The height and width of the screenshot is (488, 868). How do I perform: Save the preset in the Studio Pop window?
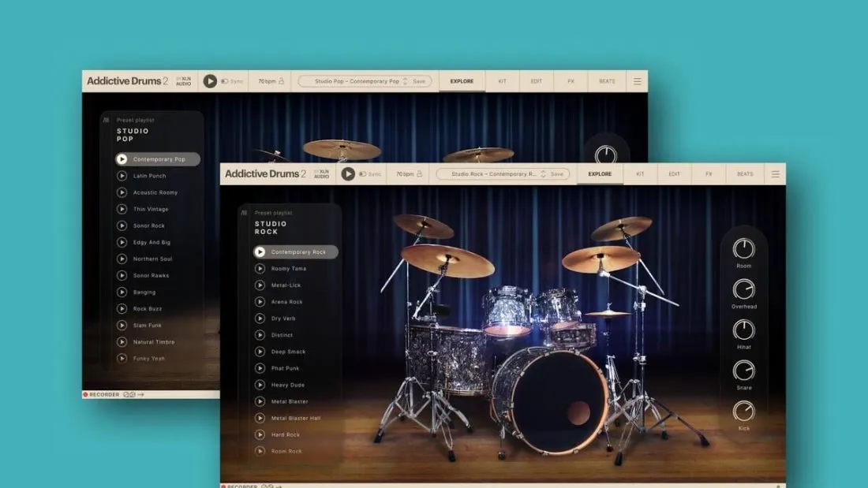pos(419,81)
